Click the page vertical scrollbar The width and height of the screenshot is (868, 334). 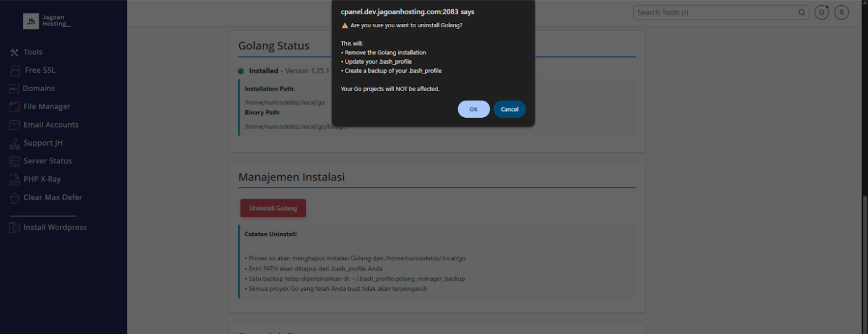coord(865,256)
